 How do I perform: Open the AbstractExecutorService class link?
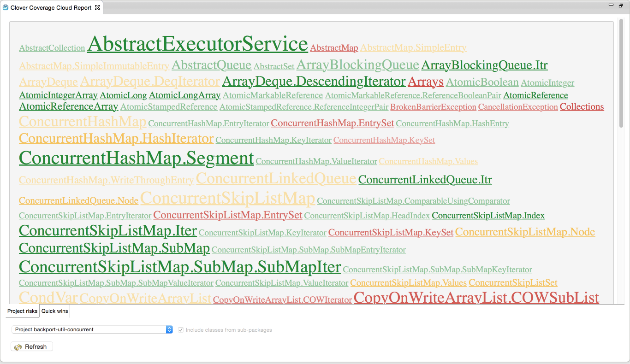tap(197, 44)
